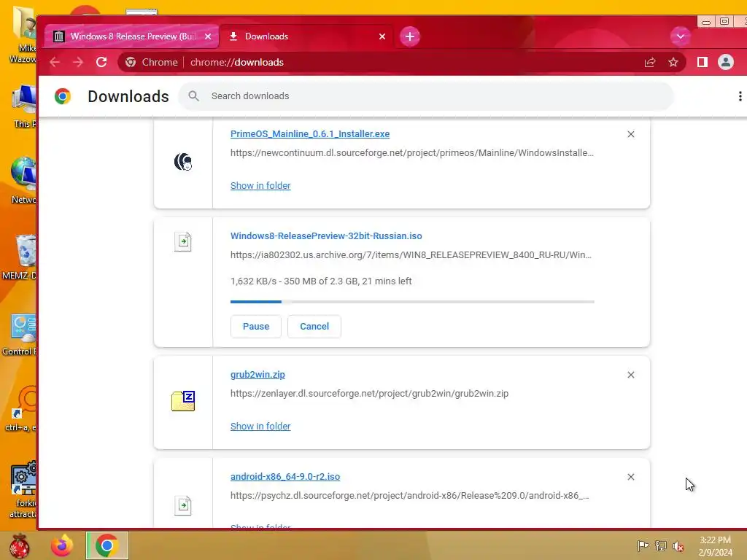Open android-x86_64-9.0-r2.iso link
The height and width of the screenshot is (560, 747).
(285, 477)
